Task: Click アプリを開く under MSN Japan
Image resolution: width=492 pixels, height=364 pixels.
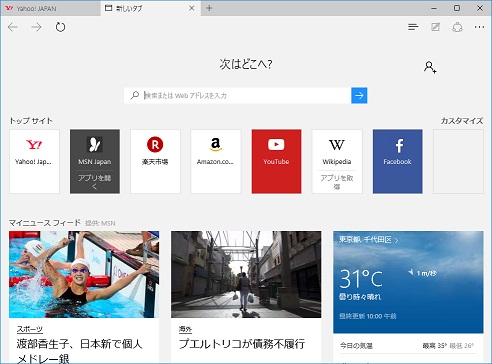Action: tap(95, 182)
